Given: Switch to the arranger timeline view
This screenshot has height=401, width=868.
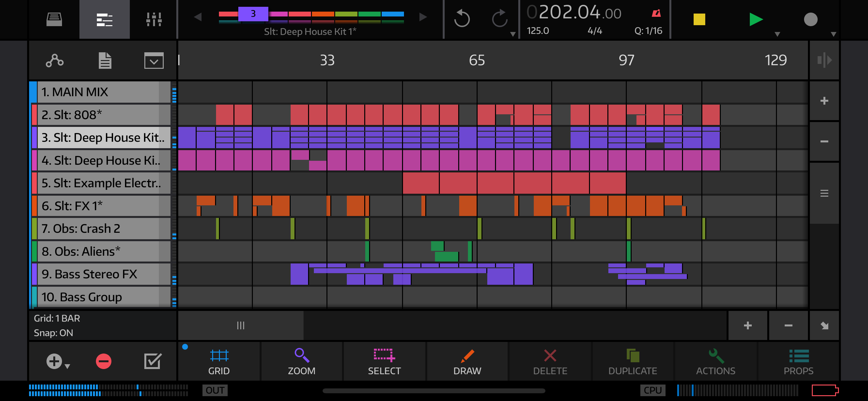Looking at the screenshot, I should [104, 19].
